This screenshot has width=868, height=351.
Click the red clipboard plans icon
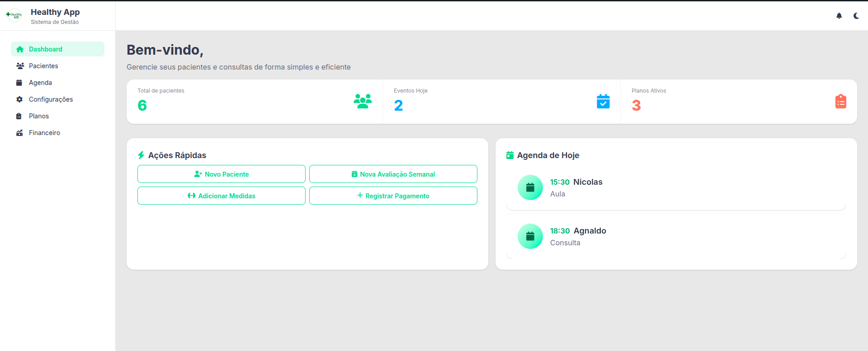click(x=841, y=101)
